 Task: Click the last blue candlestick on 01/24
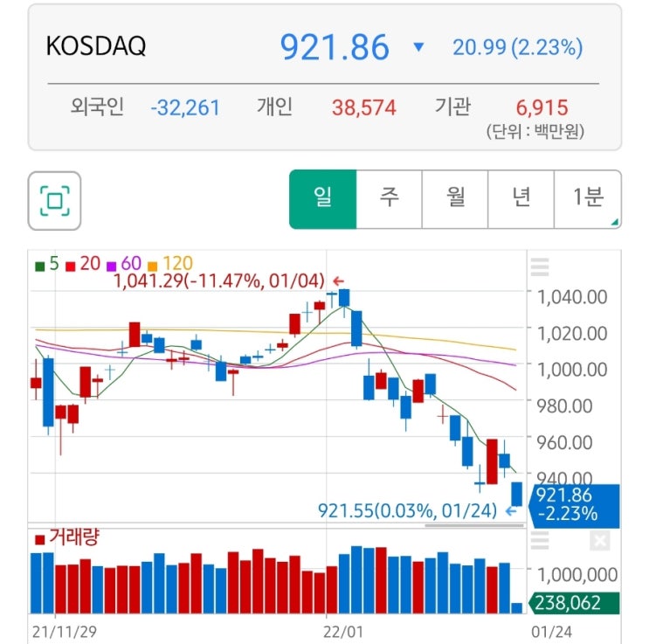(x=516, y=494)
